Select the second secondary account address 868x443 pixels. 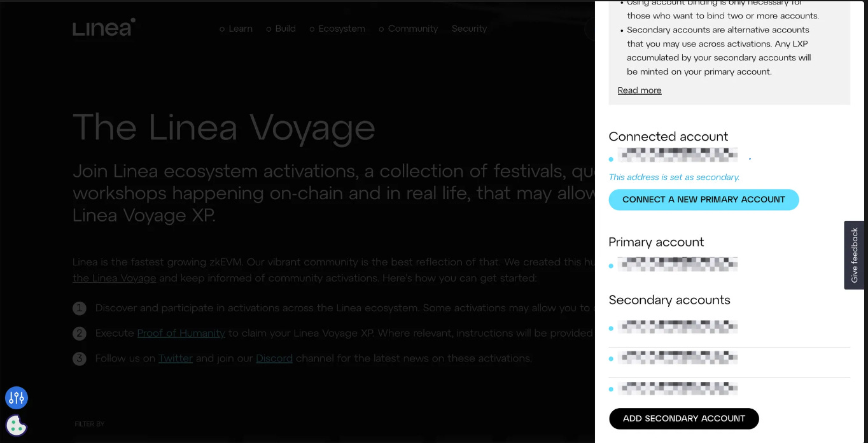[x=678, y=358]
